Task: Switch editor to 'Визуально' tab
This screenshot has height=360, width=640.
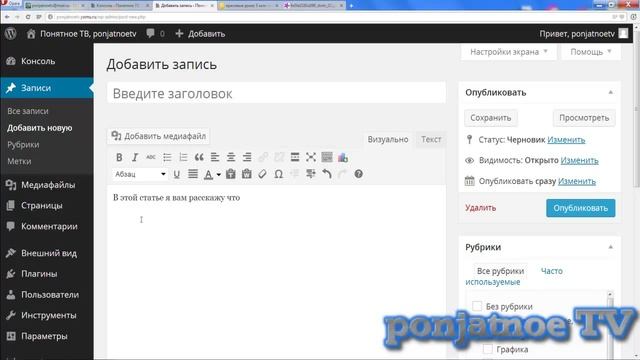Action: (388, 140)
